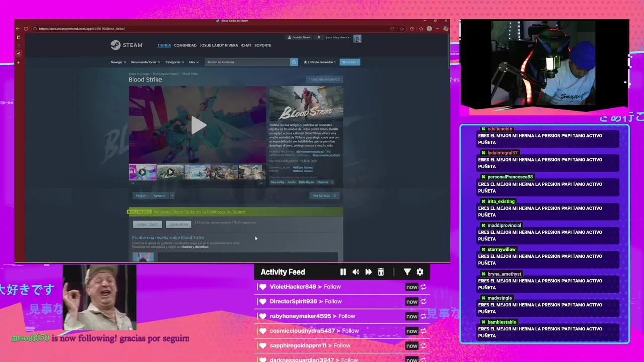The width and height of the screenshot is (644, 362).
Task: Click the Battle Royale tag
Action: [306, 182]
